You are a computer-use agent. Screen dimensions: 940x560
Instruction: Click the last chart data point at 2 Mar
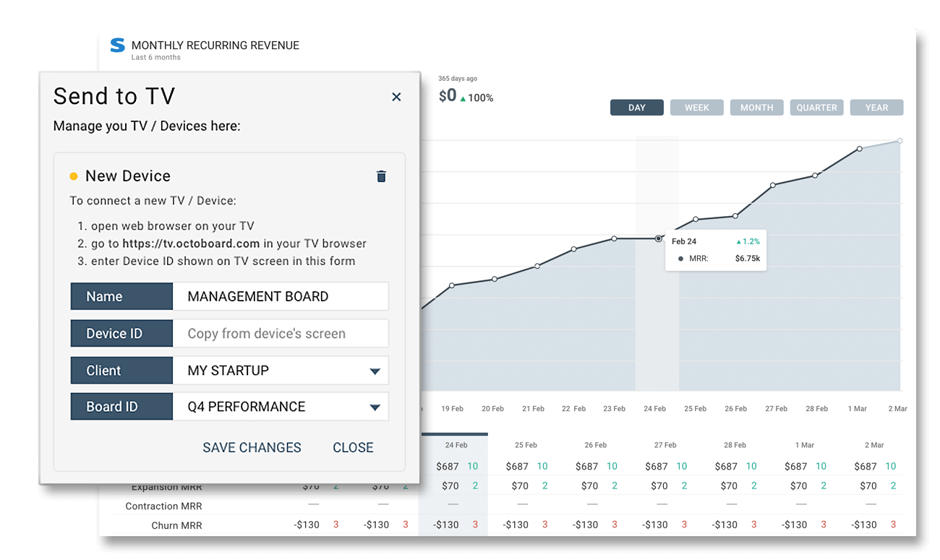pyautogui.click(x=900, y=141)
